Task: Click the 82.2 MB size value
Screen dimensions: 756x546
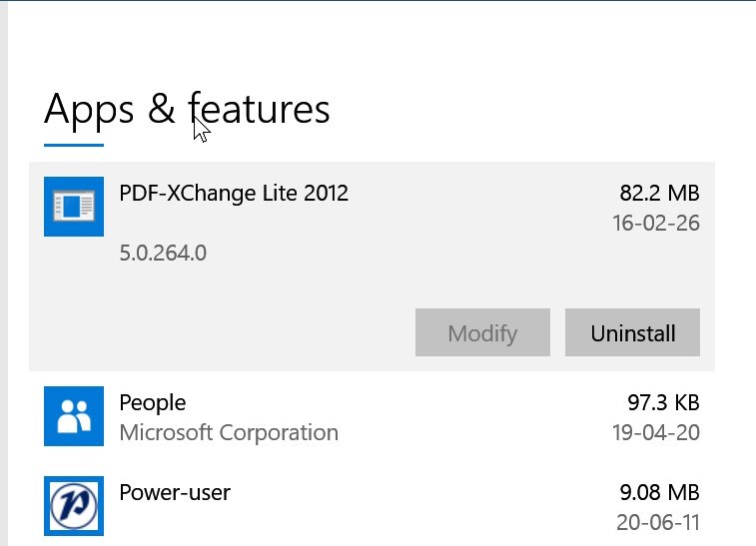Action: [x=659, y=193]
